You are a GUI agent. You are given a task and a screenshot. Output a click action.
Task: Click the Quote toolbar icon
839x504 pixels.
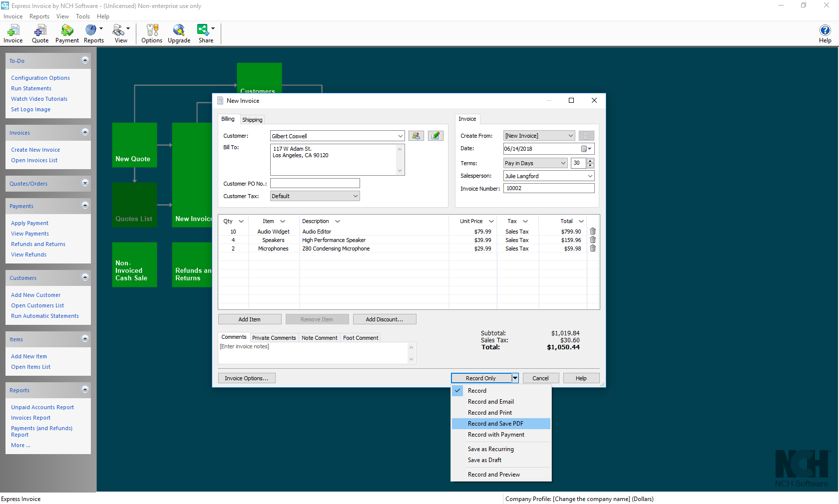(x=40, y=34)
